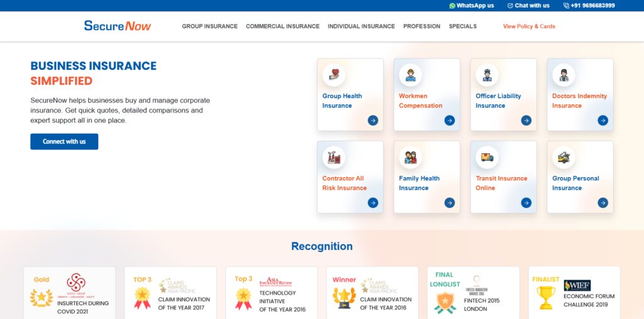Open the Specials menu
This screenshot has width=644, height=319.
click(463, 26)
